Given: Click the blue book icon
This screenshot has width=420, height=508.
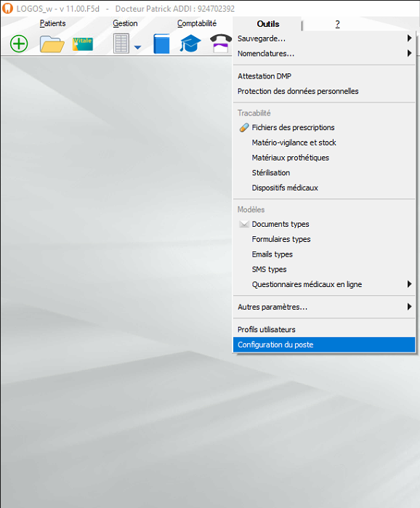Looking at the screenshot, I should [161, 44].
